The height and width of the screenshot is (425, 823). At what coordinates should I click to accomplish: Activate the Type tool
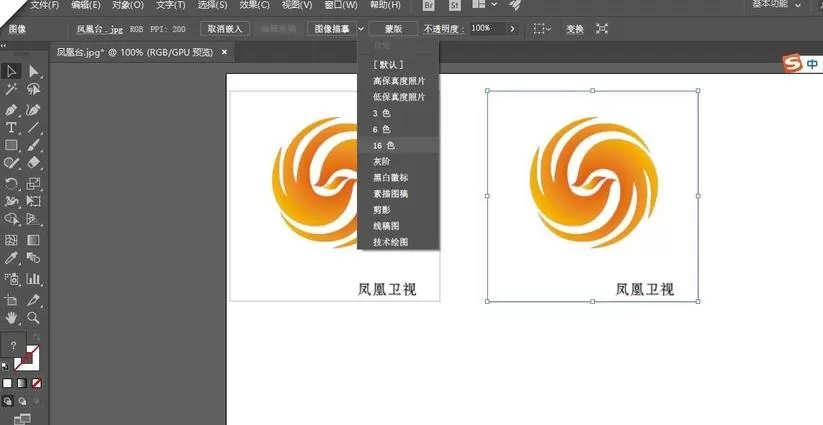pyautogui.click(x=11, y=128)
